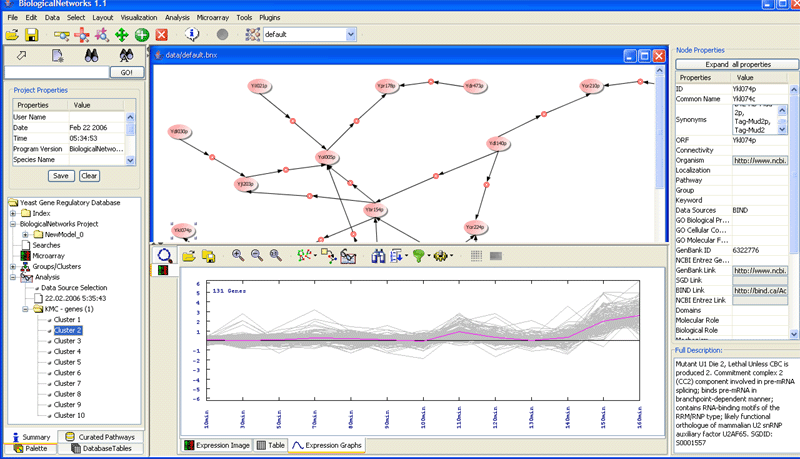
Task: Click the red X delete icon
Action: pyautogui.click(x=162, y=35)
